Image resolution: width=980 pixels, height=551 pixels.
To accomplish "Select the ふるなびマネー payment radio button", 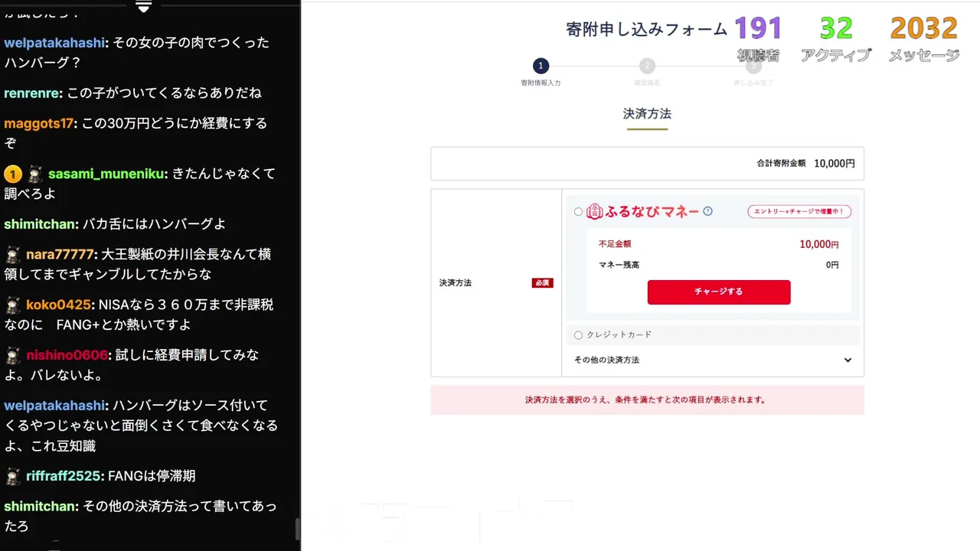I will (x=578, y=212).
